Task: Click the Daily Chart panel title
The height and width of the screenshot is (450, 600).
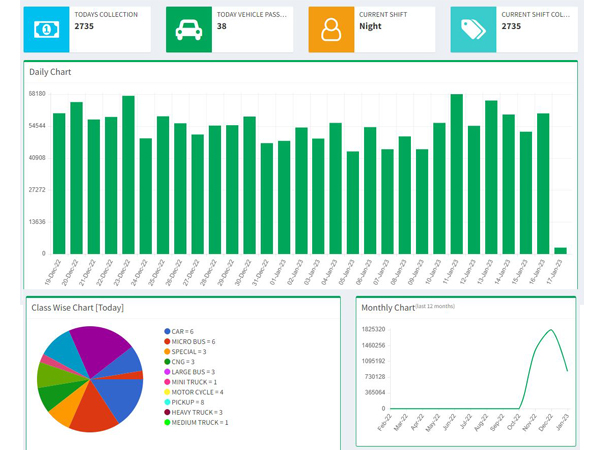Action: (50, 72)
